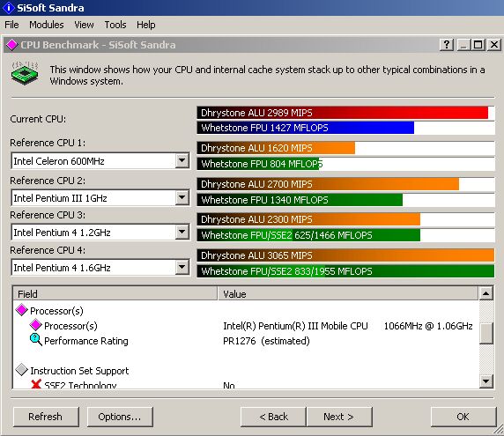504x436 pixels.
Task: Click the Intel Celeron 600MHz combo box
Action: [x=100, y=160]
